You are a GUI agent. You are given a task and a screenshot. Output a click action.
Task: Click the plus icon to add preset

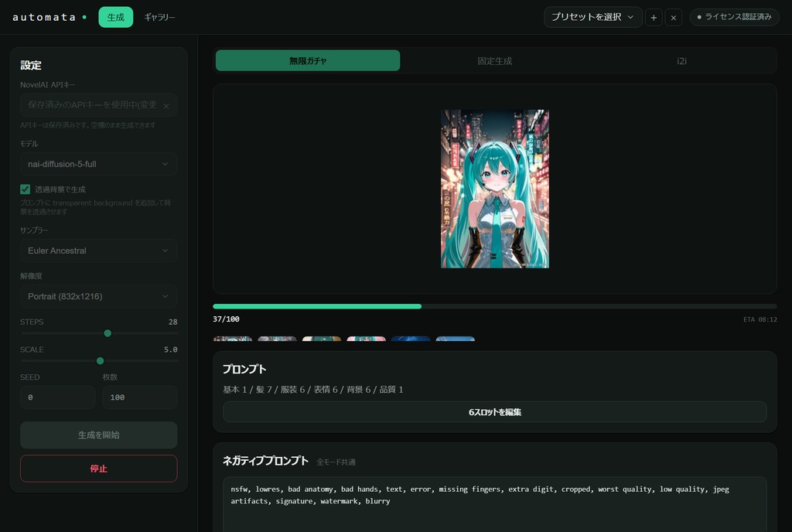click(653, 17)
